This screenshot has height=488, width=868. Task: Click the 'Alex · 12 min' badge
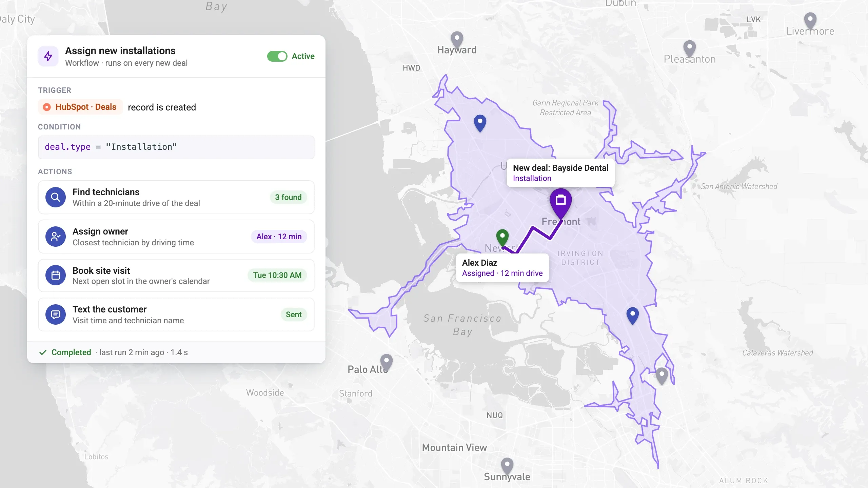click(279, 237)
